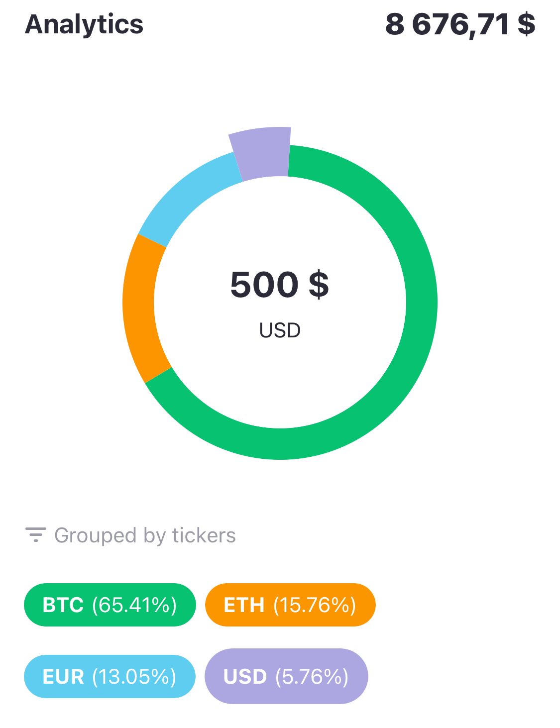Click the Analytics heading
This screenshot has height=728, width=560.
[84, 24]
